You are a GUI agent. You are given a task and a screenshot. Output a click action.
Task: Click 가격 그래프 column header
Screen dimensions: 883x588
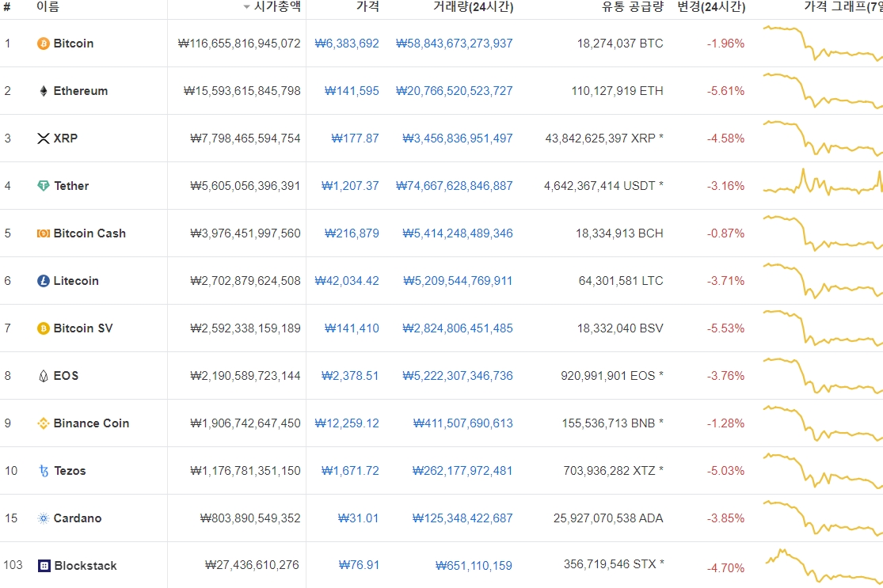click(x=843, y=6)
